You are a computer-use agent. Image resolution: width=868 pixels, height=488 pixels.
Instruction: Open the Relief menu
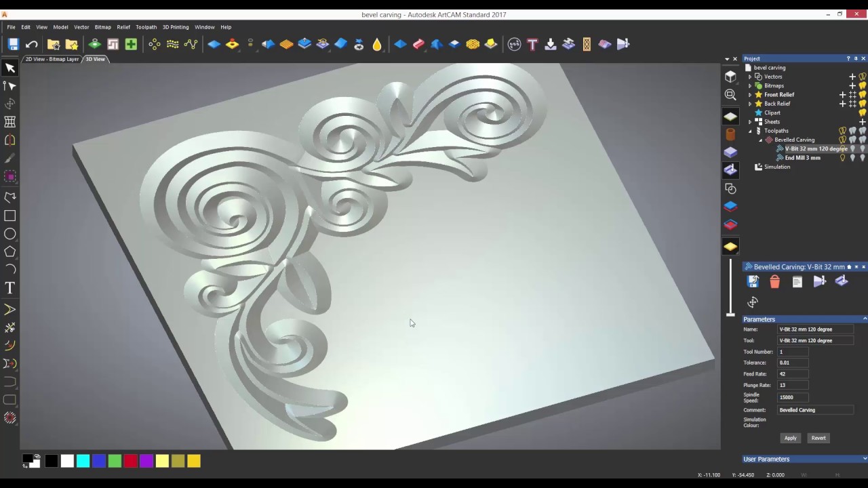tap(123, 27)
